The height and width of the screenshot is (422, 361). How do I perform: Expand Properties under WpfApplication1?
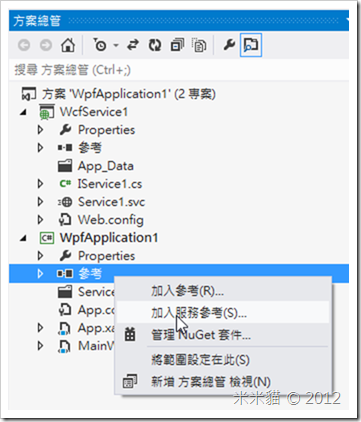point(40,256)
